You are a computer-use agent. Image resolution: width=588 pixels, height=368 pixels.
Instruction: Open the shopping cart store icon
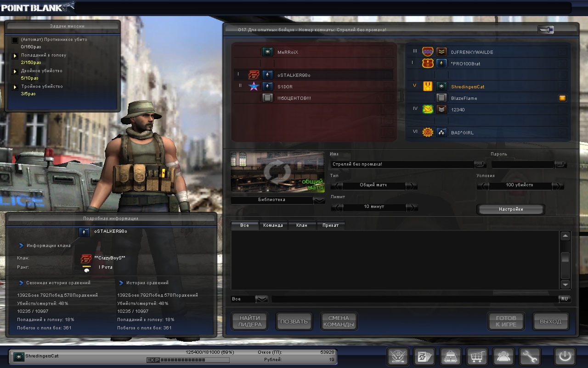pyautogui.click(x=477, y=356)
